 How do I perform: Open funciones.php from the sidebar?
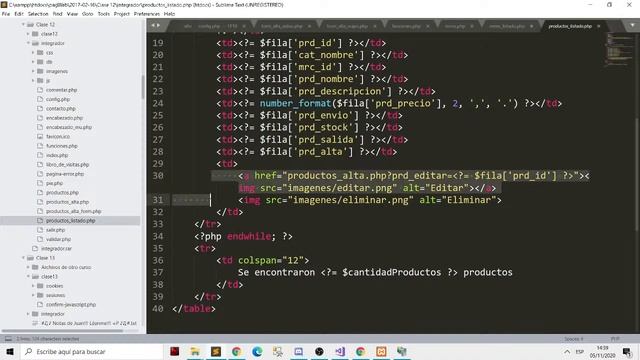[62, 146]
